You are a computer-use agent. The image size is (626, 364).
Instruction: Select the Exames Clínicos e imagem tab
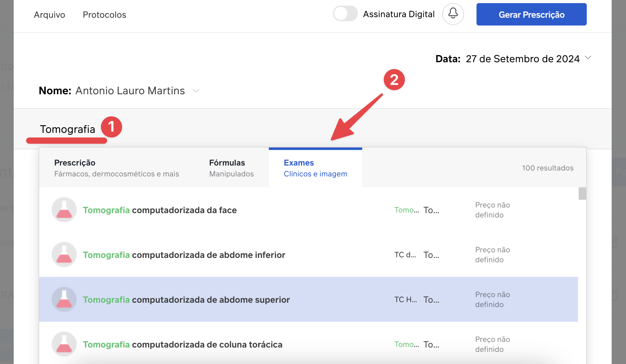pos(315,168)
